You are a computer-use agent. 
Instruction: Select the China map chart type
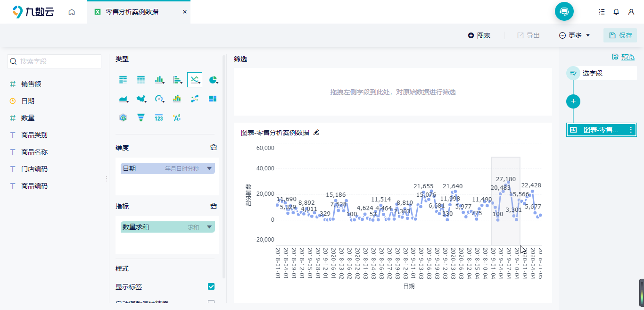[140, 99]
